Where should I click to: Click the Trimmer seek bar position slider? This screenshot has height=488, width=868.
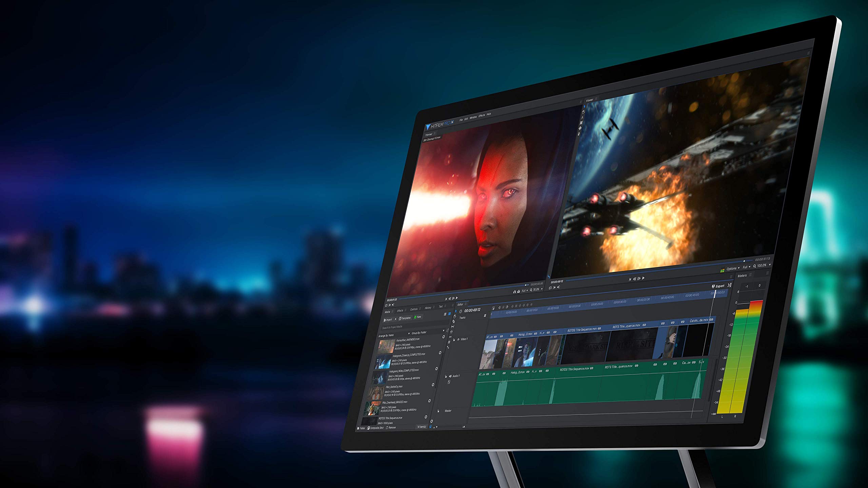pos(526,285)
